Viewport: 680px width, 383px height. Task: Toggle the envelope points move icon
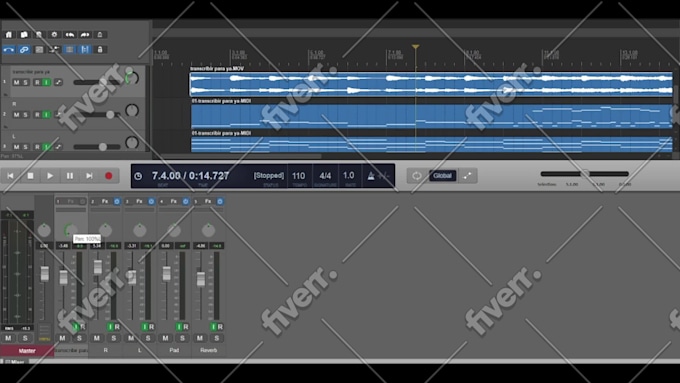click(54, 49)
